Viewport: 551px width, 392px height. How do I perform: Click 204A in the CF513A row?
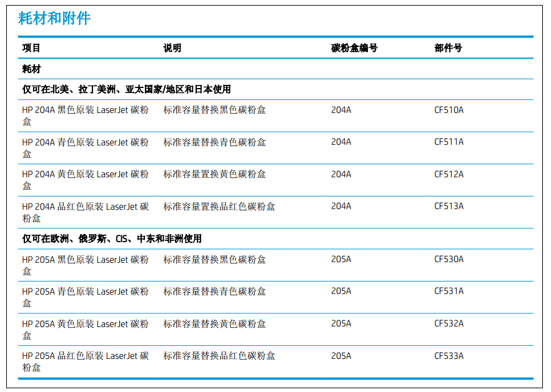point(341,206)
